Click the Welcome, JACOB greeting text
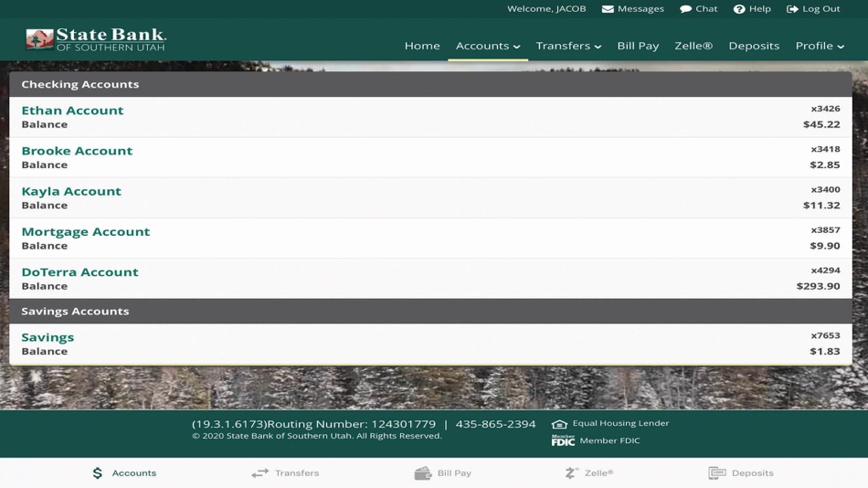The image size is (868, 488). [546, 9]
